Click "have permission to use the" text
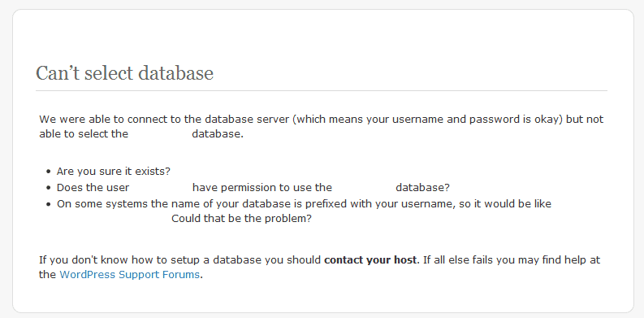This screenshot has width=644, height=318. point(262,188)
